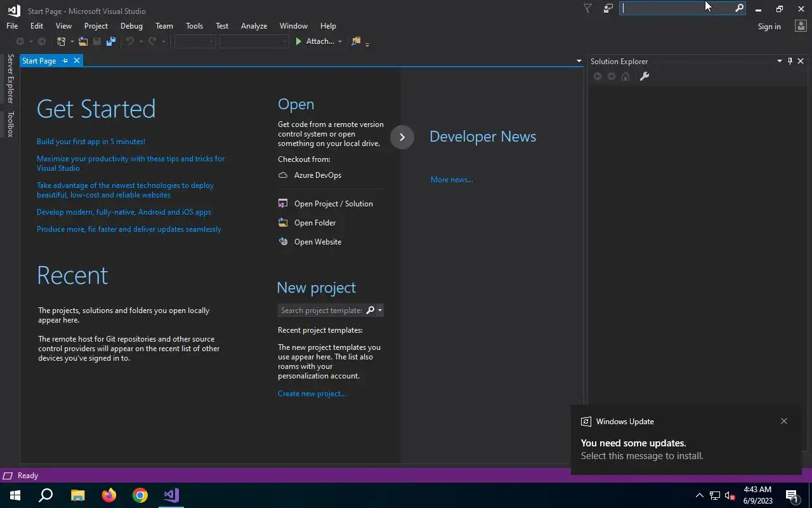Click the Visual Studio logo in the title bar
The width and height of the screenshot is (812, 508).
(x=13, y=10)
